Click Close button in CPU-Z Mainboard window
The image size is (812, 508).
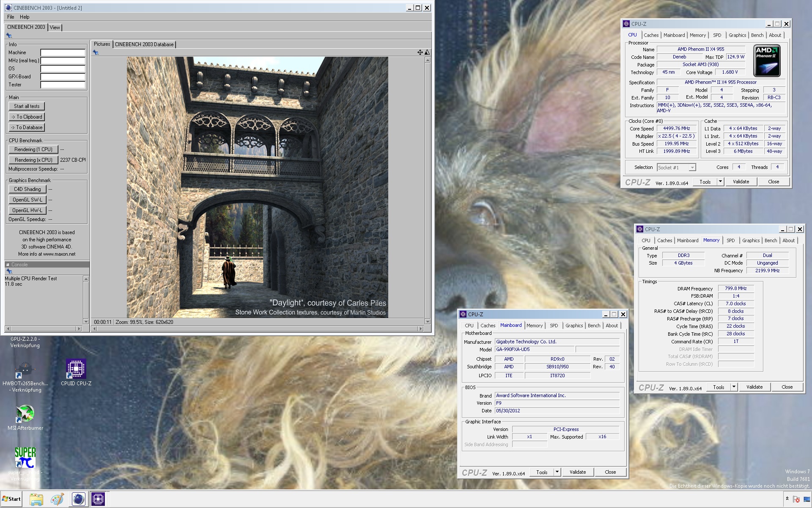click(x=610, y=472)
